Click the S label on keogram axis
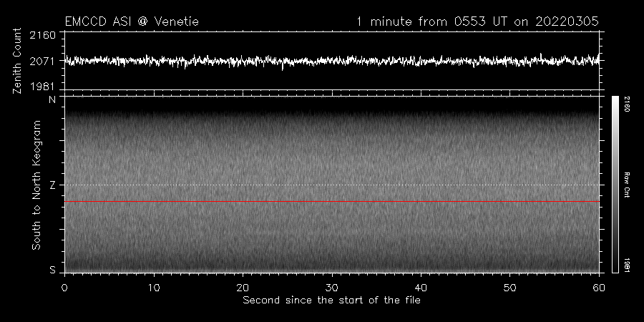 pyautogui.click(x=52, y=270)
